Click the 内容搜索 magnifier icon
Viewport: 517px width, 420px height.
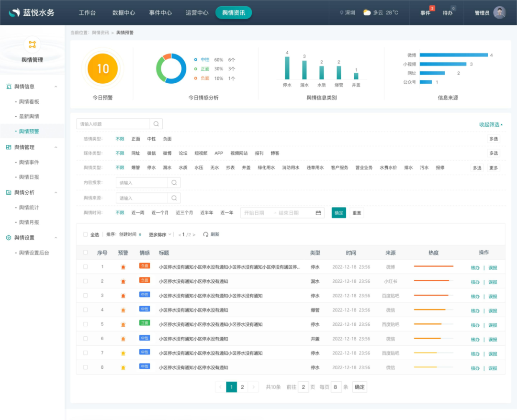[x=174, y=182]
